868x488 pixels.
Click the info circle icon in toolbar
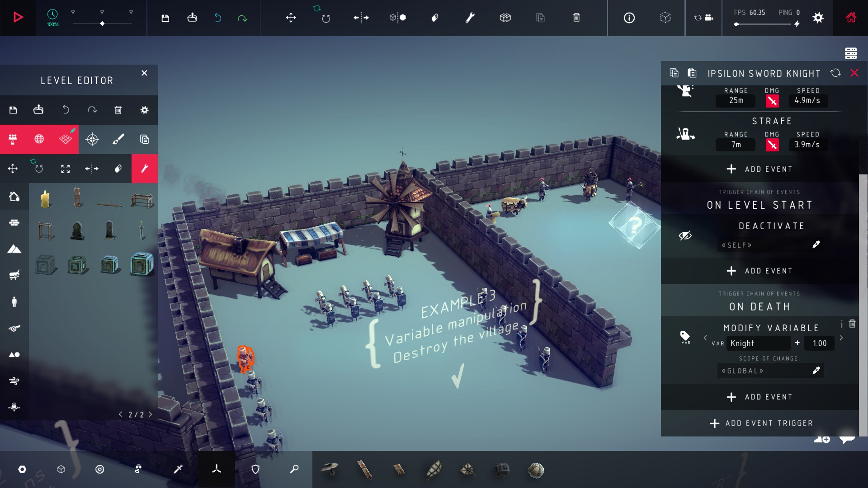pos(629,18)
